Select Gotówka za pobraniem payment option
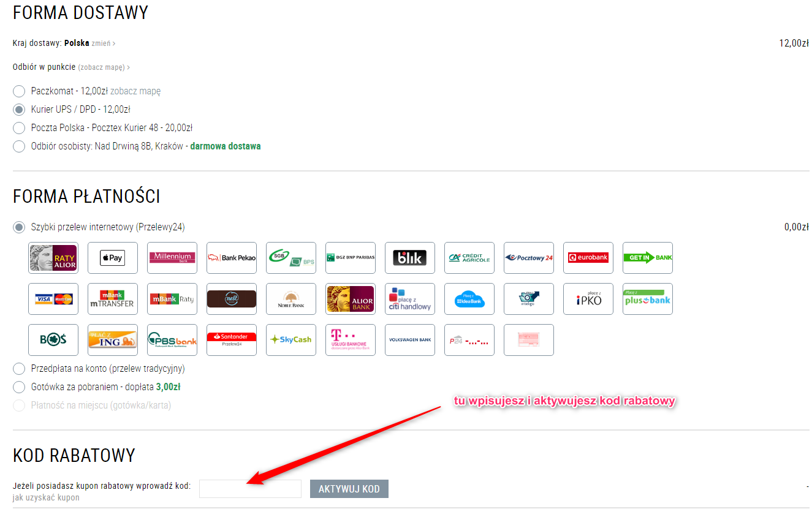This screenshot has height=517, width=812. pos(19,387)
